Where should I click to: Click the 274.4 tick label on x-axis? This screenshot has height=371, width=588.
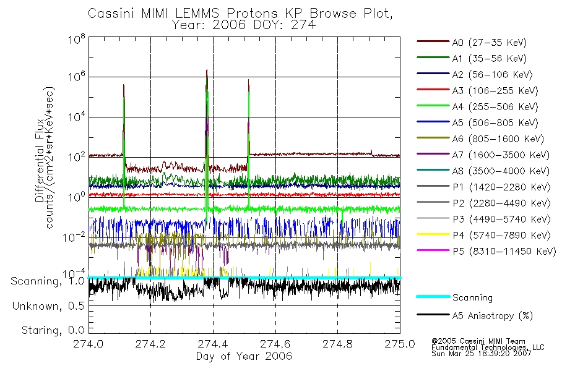click(213, 344)
